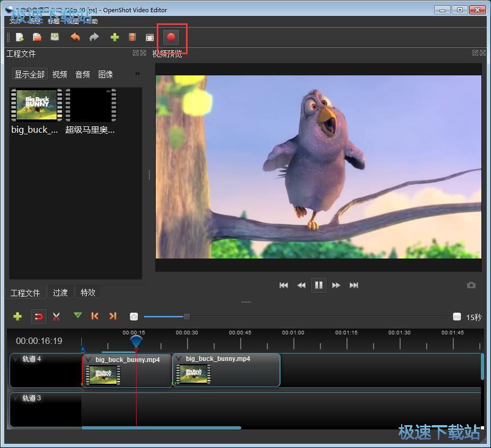Float the 工程文件 panel

pyautogui.click(x=136, y=53)
